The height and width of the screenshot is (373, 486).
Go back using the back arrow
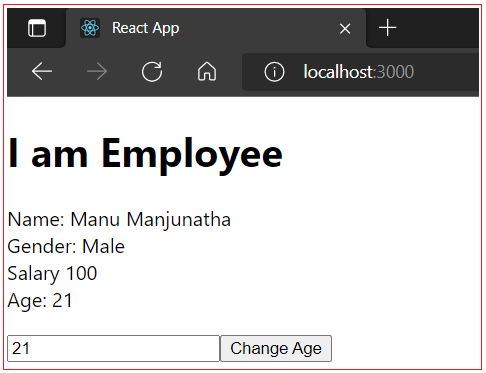[x=42, y=71]
